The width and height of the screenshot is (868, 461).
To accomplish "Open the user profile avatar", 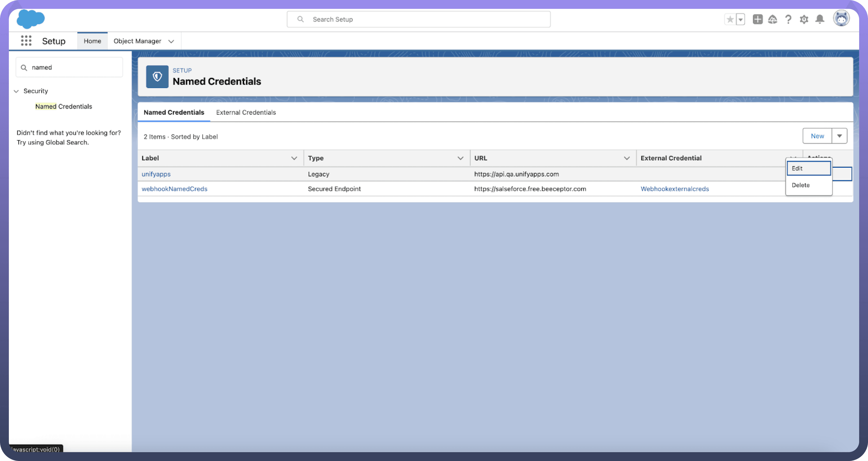I will [x=841, y=19].
